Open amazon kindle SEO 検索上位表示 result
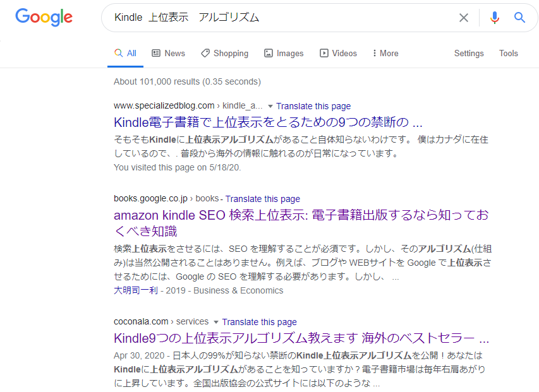This screenshot has width=539, height=392. 301,223
